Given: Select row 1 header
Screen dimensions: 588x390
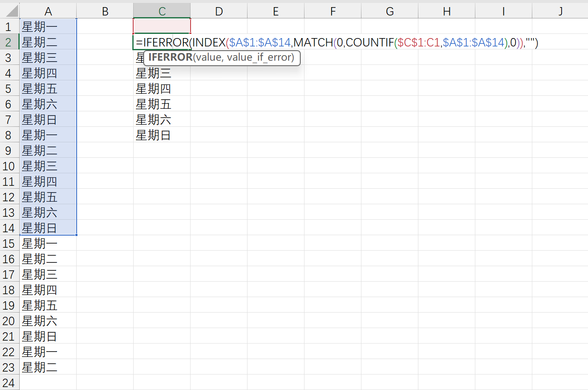Looking at the screenshot, I should pos(10,26).
